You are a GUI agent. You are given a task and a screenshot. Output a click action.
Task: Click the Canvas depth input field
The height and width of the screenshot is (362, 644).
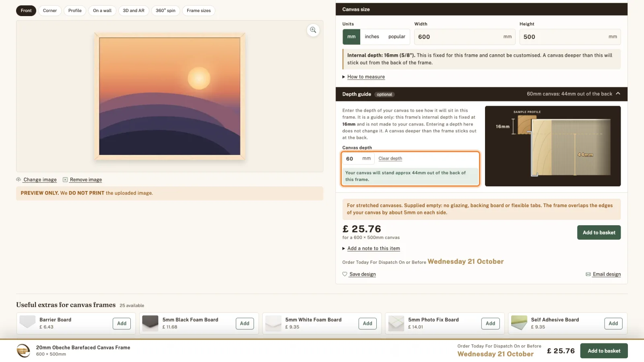pos(358,158)
